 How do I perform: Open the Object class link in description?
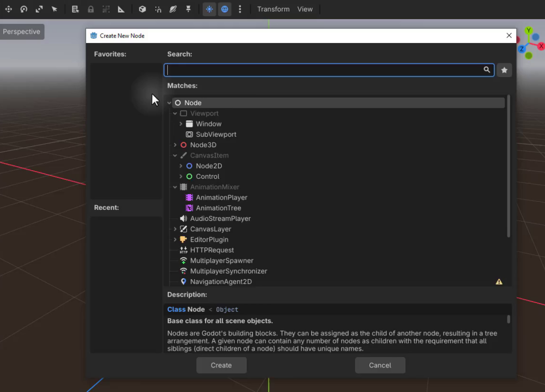227,310
